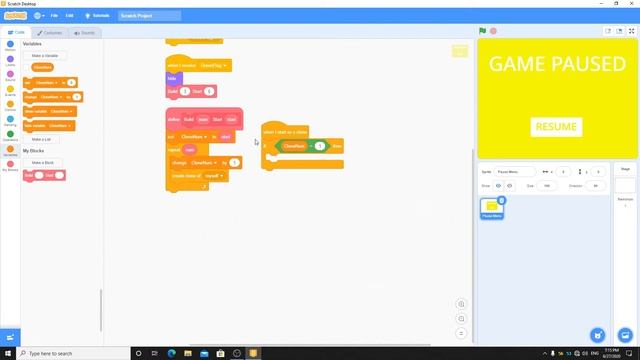Viewport: 640px width, 360px height.
Task: Select the Sound blocks category
Action: [x=10, y=76]
